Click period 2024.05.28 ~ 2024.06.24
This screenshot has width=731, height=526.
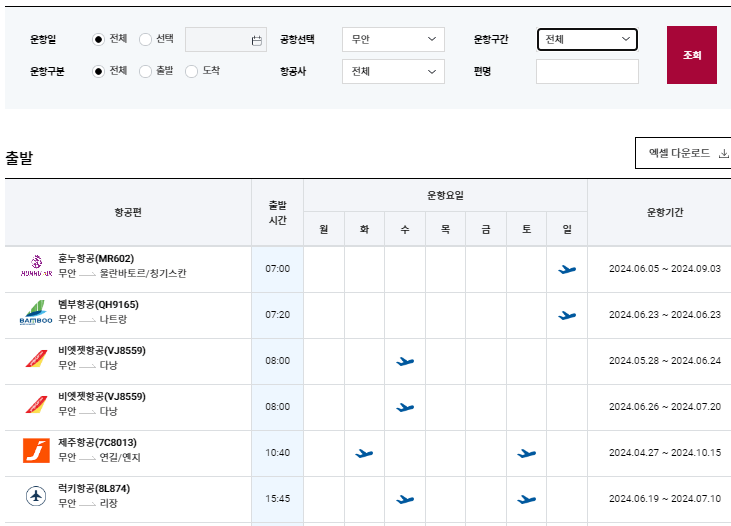[665, 361]
